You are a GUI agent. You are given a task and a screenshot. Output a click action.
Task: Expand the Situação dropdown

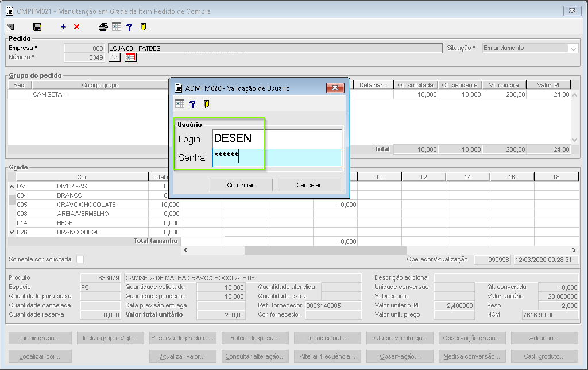pyautogui.click(x=573, y=49)
